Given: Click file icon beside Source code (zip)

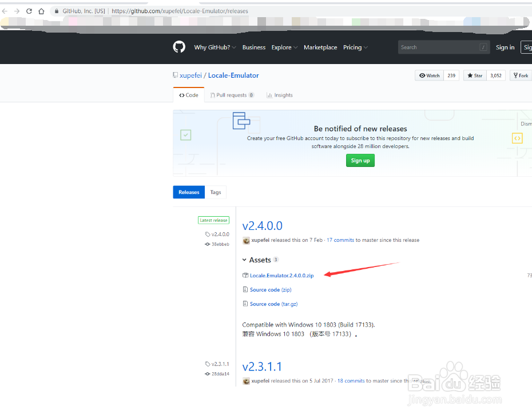Looking at the screenshot, I should [245, 289].
